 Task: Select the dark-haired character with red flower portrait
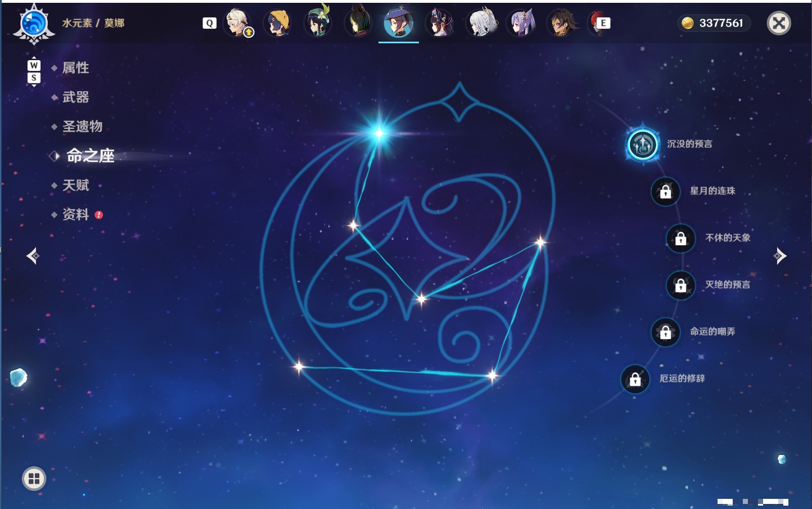[x=440, y=23]
